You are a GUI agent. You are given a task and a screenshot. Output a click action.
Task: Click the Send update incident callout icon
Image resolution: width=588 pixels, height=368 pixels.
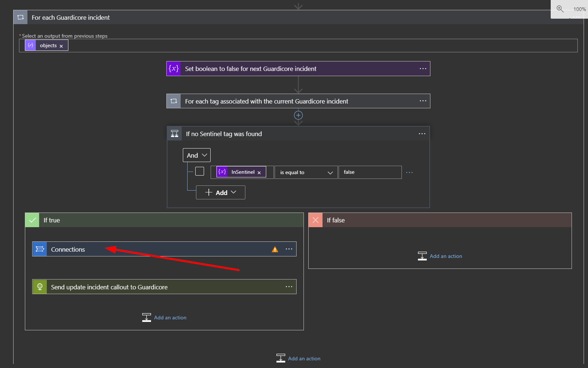[x=39, y=287]
